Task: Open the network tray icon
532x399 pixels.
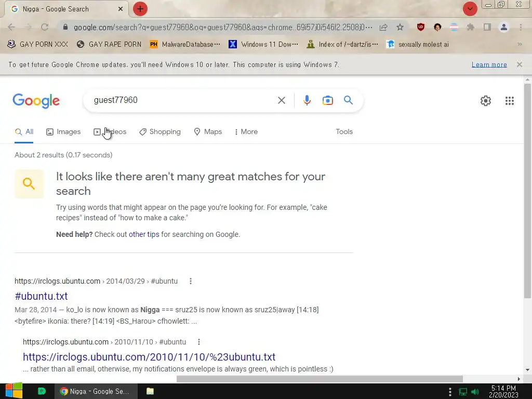Action: point(463,392)
